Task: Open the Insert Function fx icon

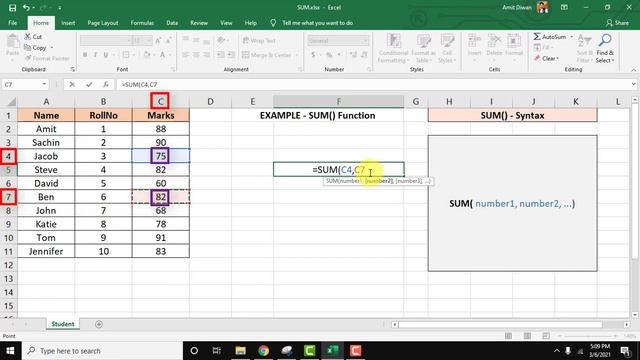Action: tap(106, 84)
